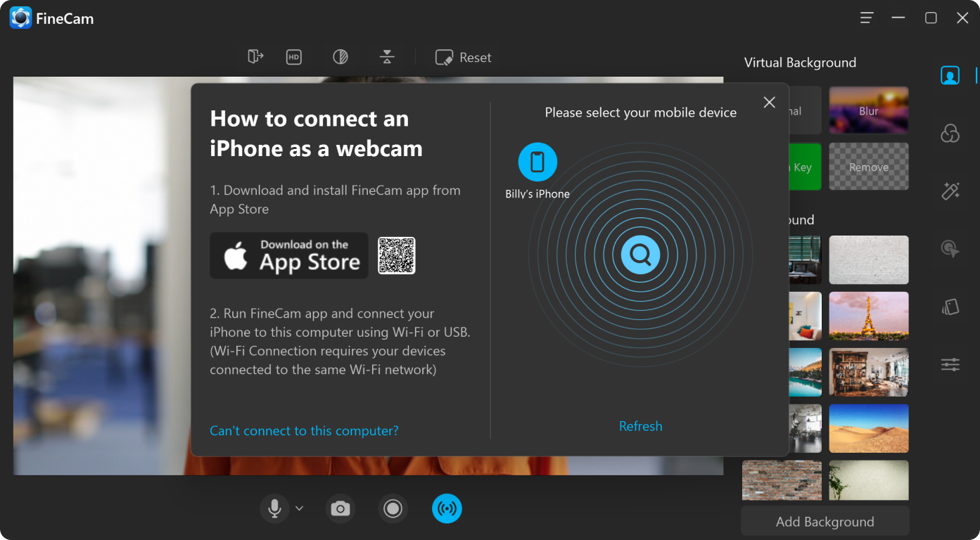Screen dimensions: 980x540
Task: Open the filters overlapping-circles tab
Action: pos(950,133)
